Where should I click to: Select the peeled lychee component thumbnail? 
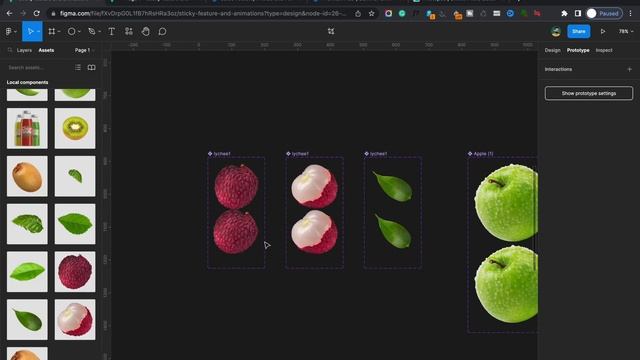pos(75,320)
